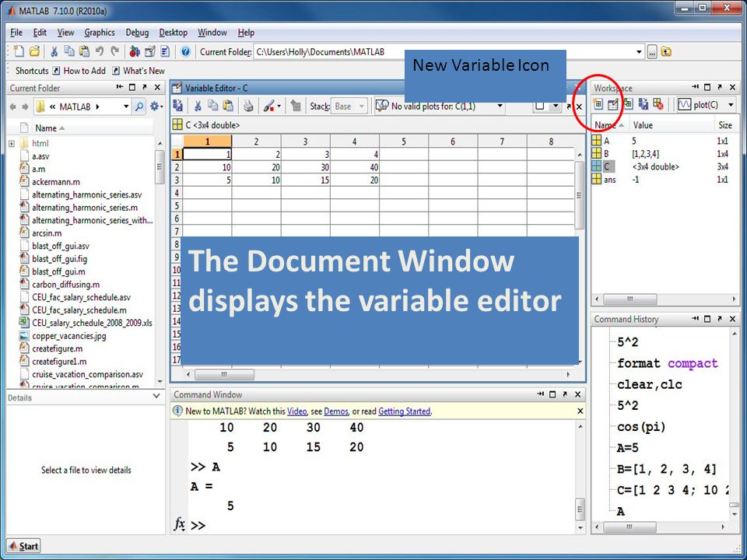Expand the html folder tree node
The image size is (747, 560).
click(12, 143)
